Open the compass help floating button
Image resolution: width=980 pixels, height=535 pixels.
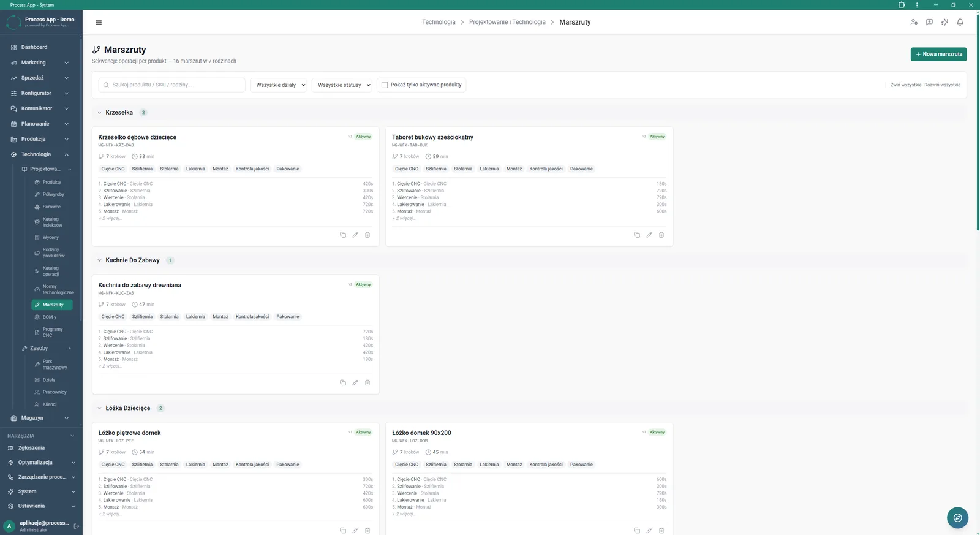click(x=957, y=518)
